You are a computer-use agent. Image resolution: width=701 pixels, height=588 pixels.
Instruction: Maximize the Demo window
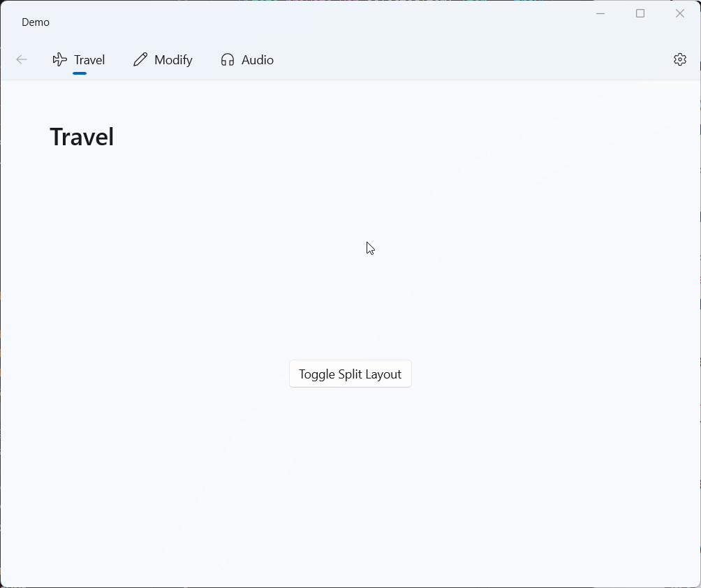640,13
